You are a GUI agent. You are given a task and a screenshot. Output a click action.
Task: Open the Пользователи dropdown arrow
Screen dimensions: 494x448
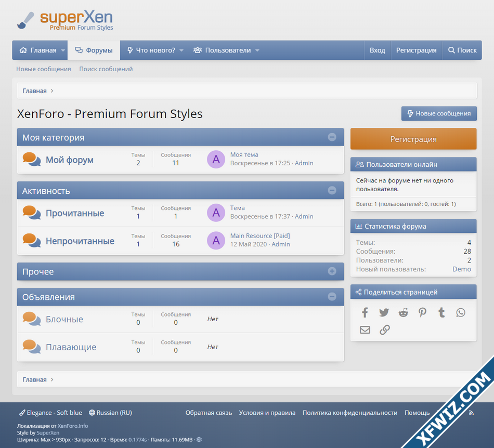tap(257, 50)
